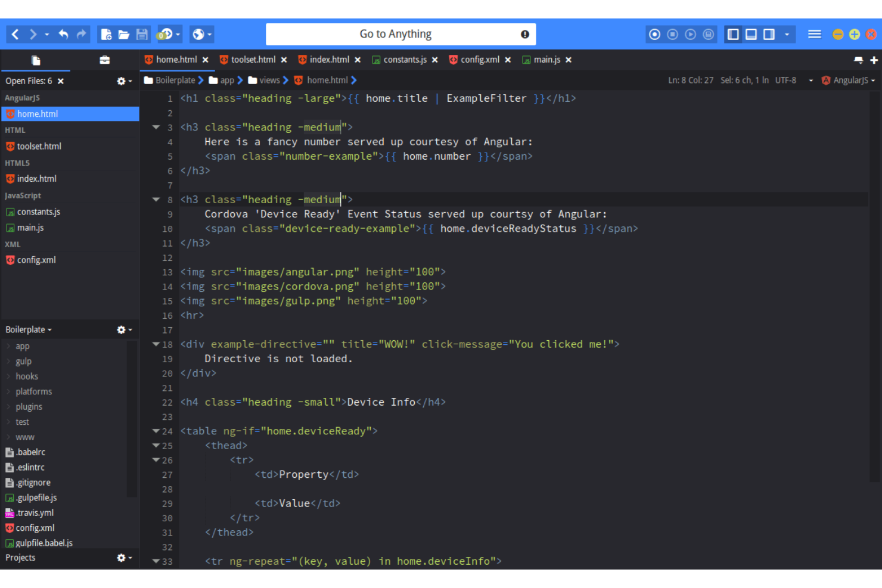Open the AngularJS language selector dropdown
The image size is (882, 588).
849,80
